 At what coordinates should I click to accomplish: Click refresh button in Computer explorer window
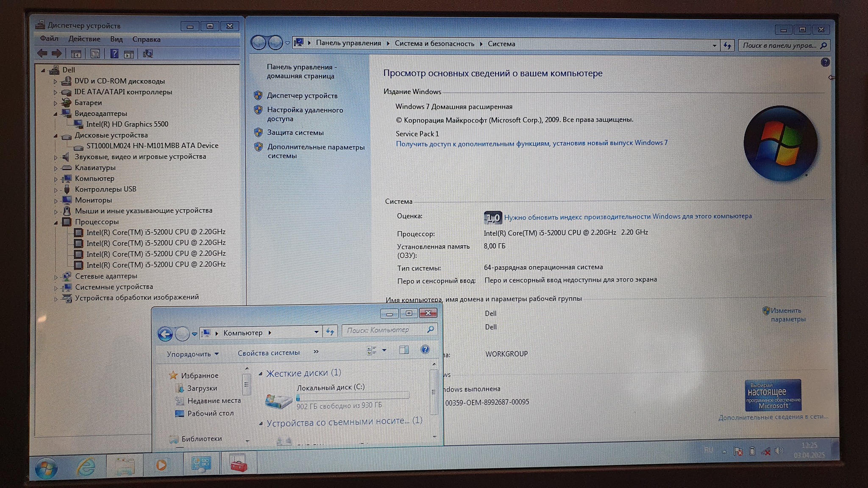click(330, 332)
